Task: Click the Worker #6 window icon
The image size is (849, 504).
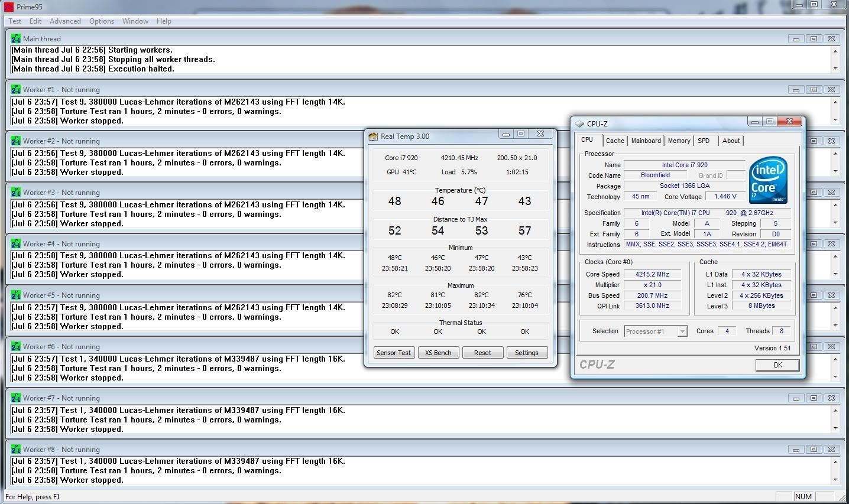Action: (15, 346)
